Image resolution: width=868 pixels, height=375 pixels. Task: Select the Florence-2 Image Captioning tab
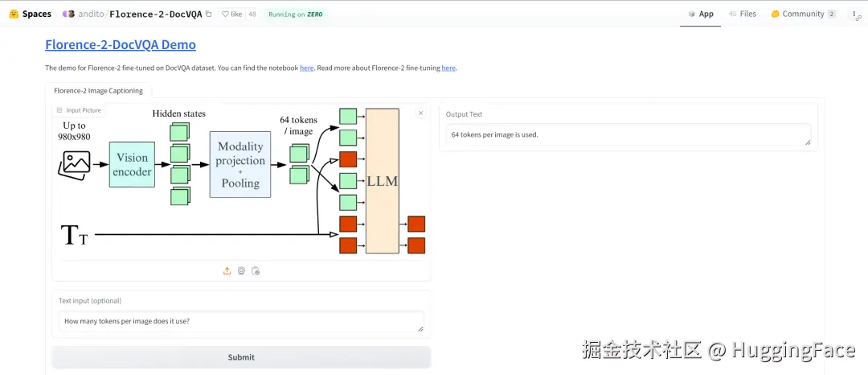(98, 90)
